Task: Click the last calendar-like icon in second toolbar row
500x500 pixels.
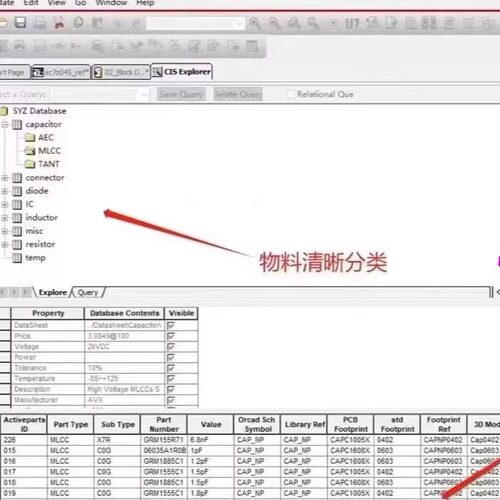Action: pyautogui.click(x=252, y=45)
